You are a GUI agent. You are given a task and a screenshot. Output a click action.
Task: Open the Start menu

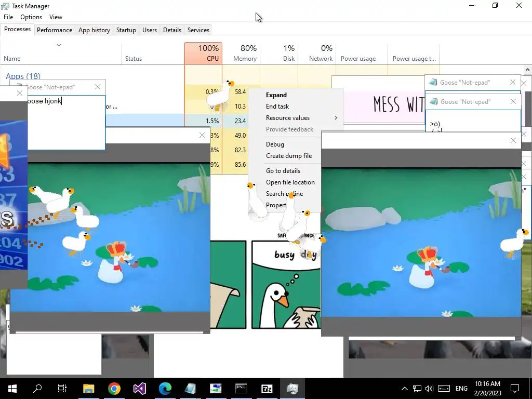[12, 388]
